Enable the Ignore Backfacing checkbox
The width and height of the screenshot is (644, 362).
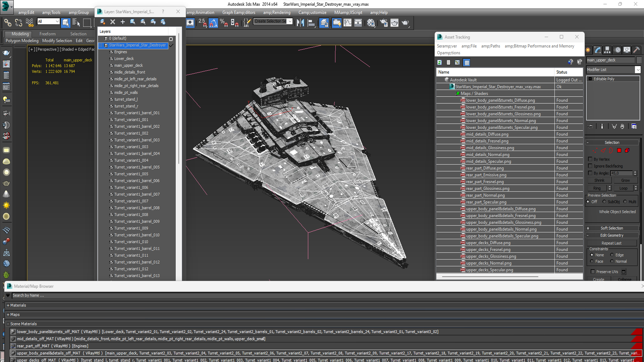[590, 166]
